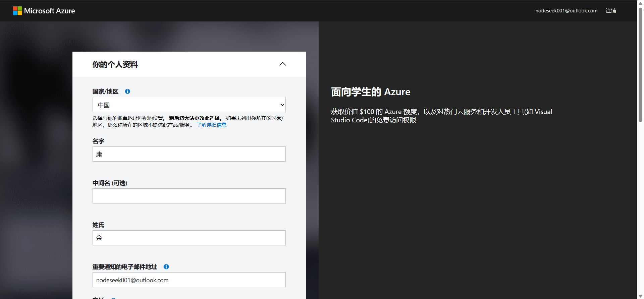Click the nodeseek001@outlook.com account in the header

[x=566, y=11]
